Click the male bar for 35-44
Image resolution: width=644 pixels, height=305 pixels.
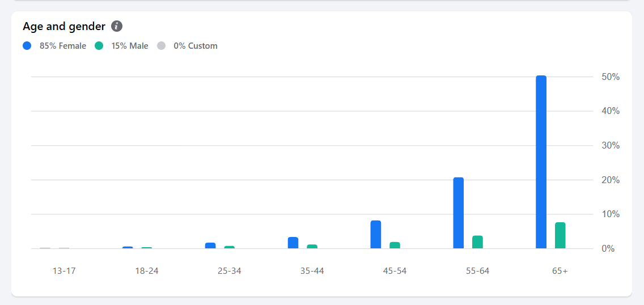pyautogui.click(x=312, y=247)
